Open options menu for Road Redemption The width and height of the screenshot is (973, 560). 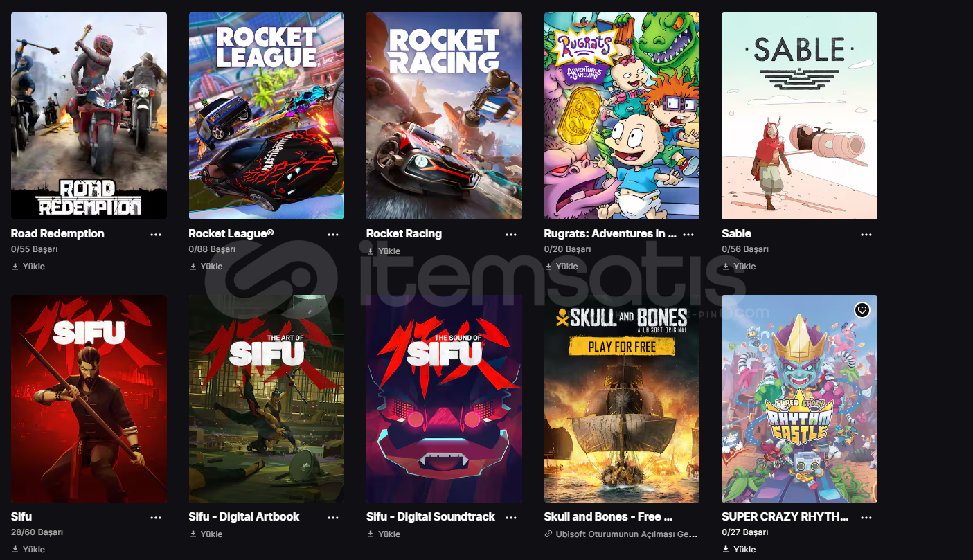tap(156, 235)
